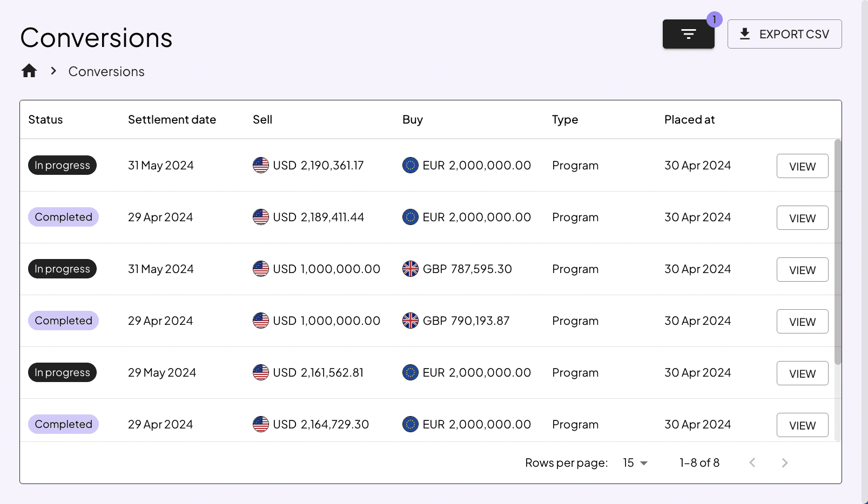The image size is (868, 504).
Task: Click US flag beside USD 2,189,411.44
Action: 261,217
